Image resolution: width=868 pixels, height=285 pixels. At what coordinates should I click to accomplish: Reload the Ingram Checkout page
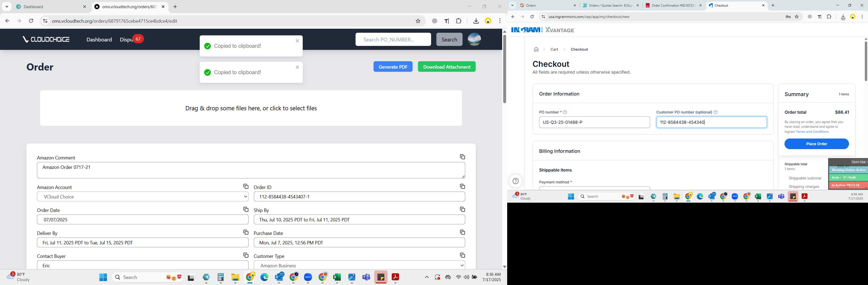532,16
